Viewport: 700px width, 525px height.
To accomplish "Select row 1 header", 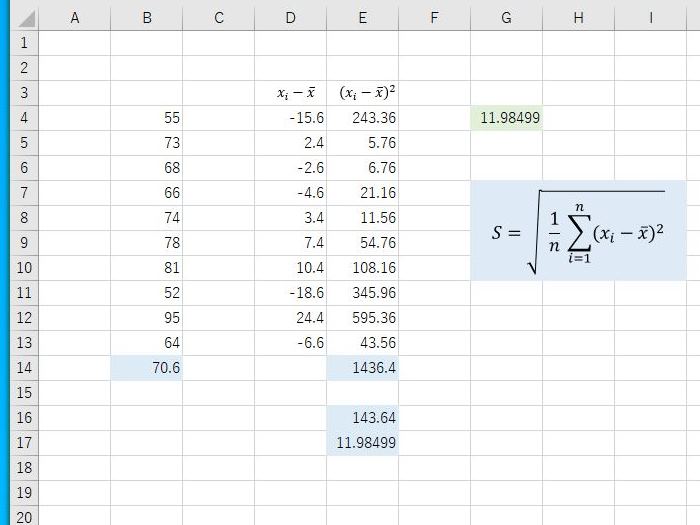I will (x=24, y=43).
